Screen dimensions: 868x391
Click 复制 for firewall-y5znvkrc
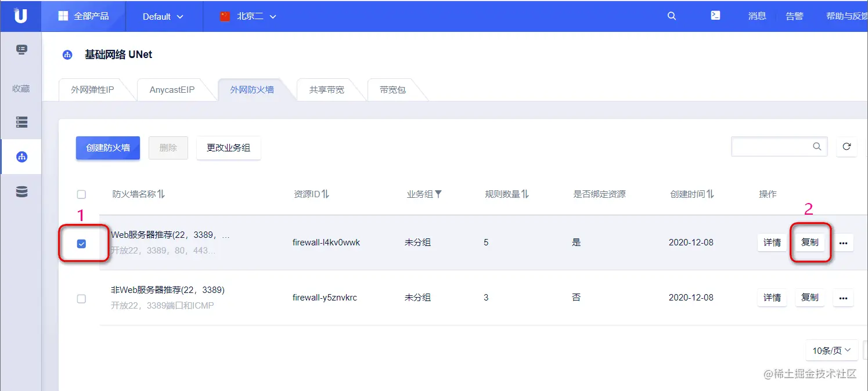(810, 298)
